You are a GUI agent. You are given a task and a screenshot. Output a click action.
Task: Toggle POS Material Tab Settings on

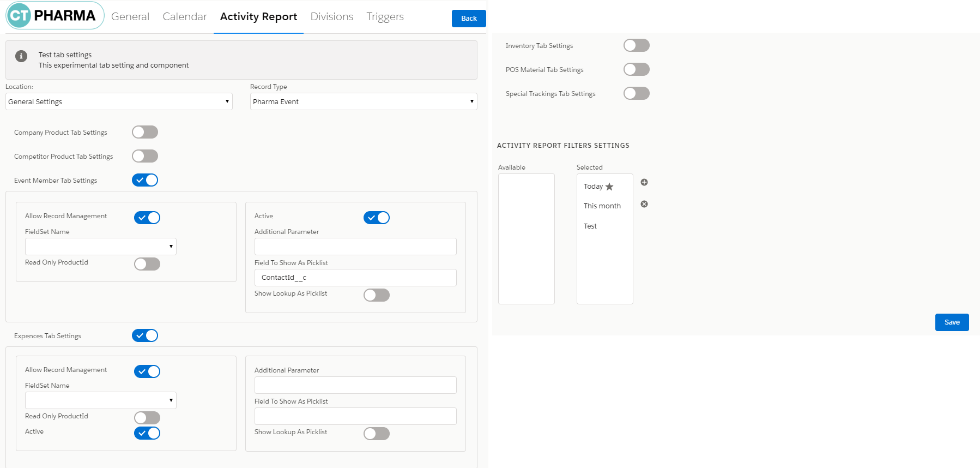pyautogui.click(x=636, y=69)
